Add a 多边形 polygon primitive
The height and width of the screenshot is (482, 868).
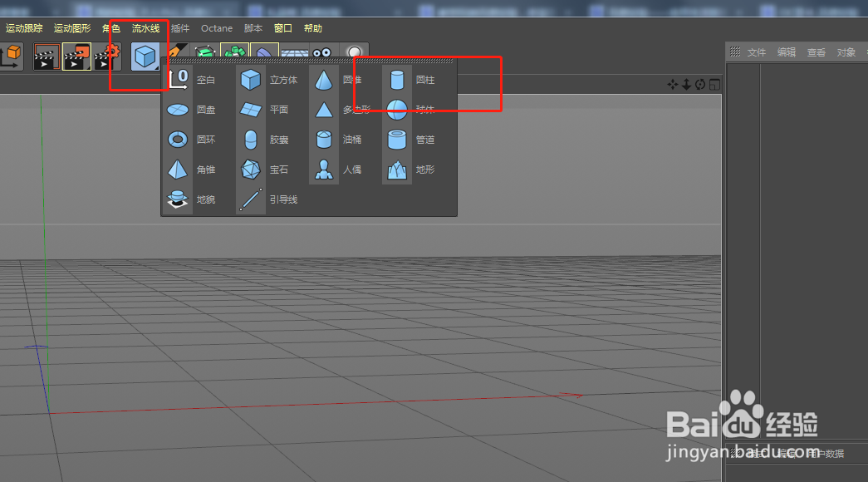tap(342, 110)
